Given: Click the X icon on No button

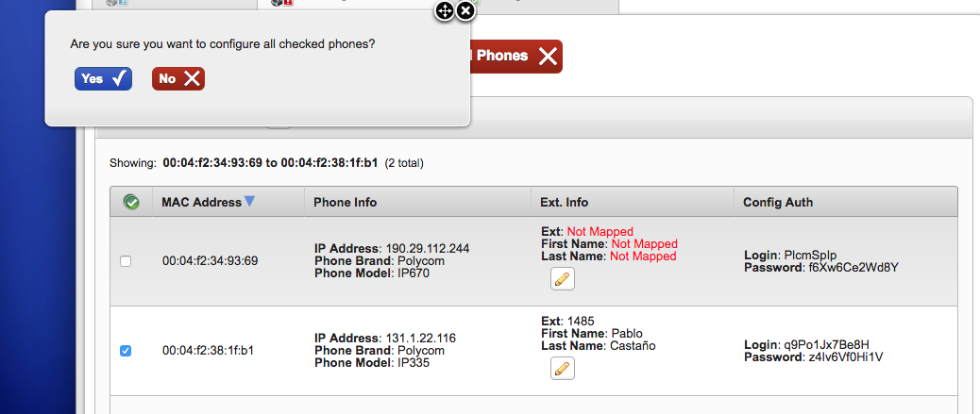Looking at the screenshot, I should click(192, 79).
